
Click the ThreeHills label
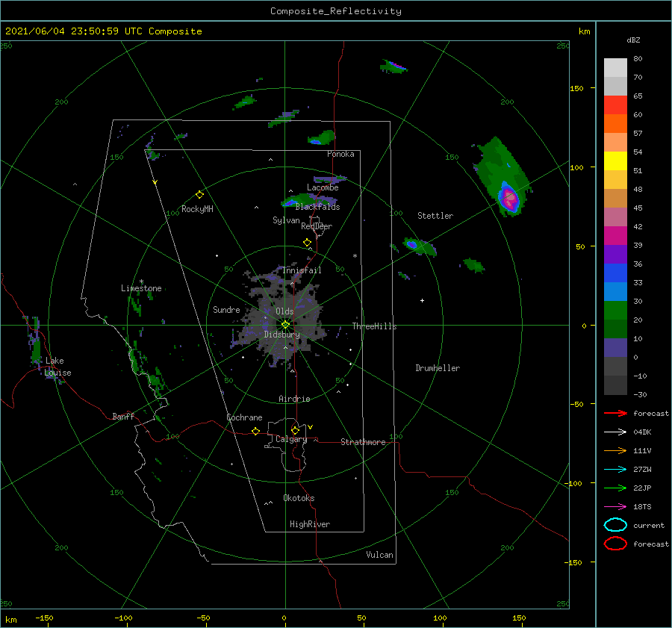click(x=375, y=326)
